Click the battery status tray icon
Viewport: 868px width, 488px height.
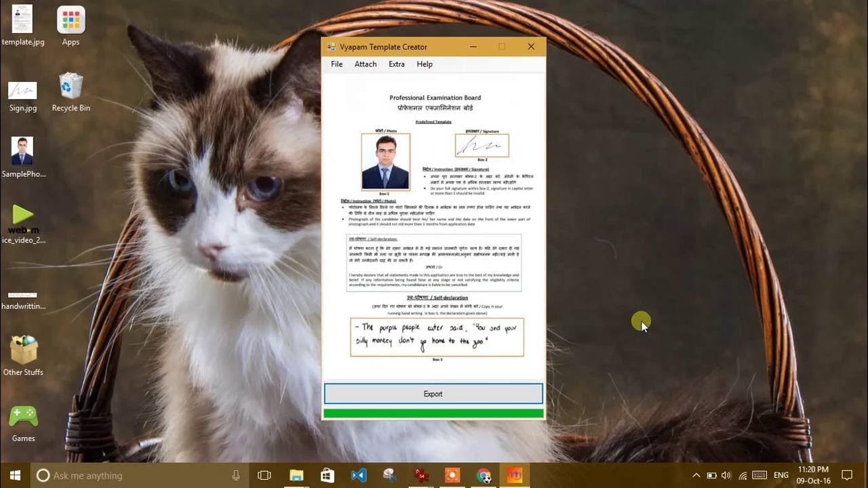tap(711, 476)
